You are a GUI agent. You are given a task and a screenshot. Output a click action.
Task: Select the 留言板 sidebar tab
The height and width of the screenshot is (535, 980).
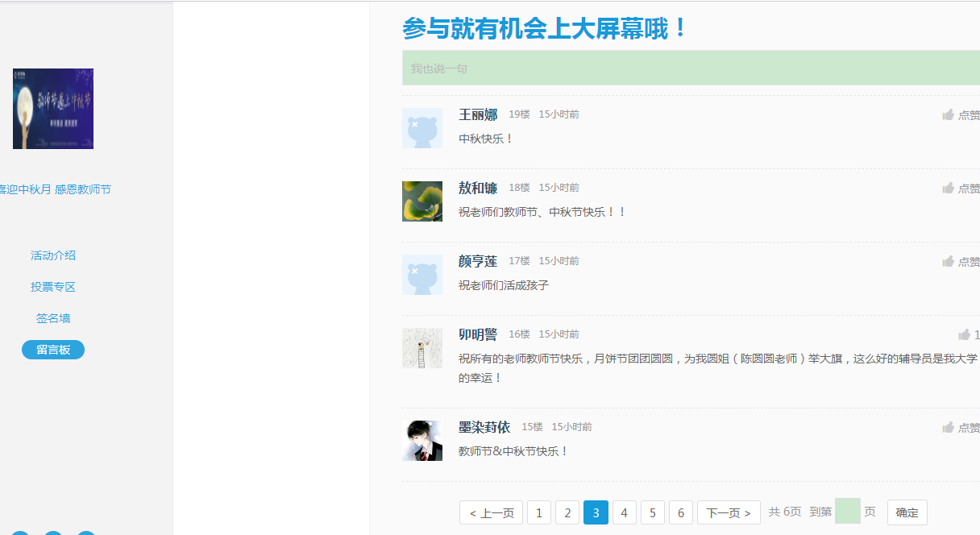[x=53, y=350]
